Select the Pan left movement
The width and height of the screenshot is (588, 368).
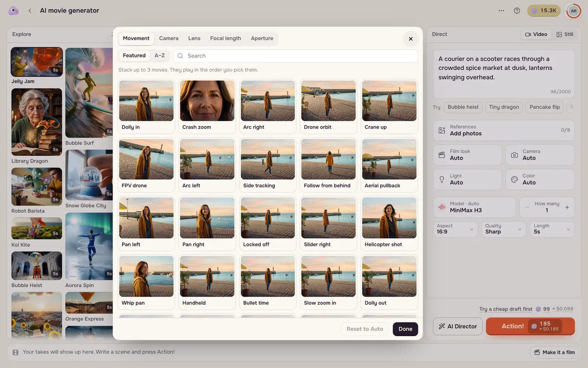click(x=147, y=224)
